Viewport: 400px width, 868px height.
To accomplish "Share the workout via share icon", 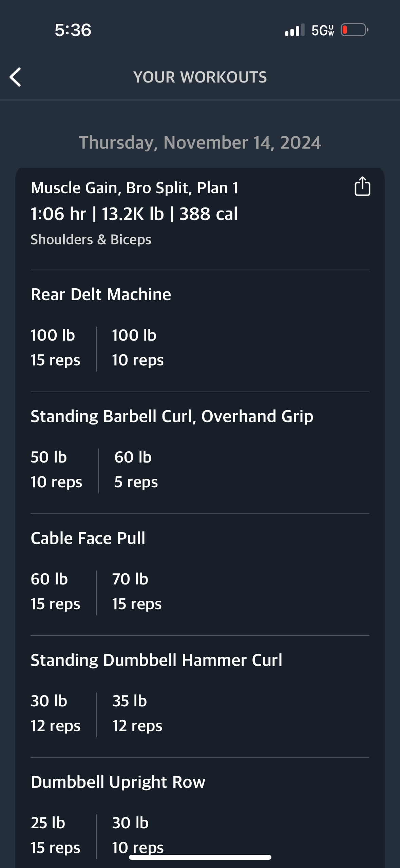I will [x=362, y=186].
